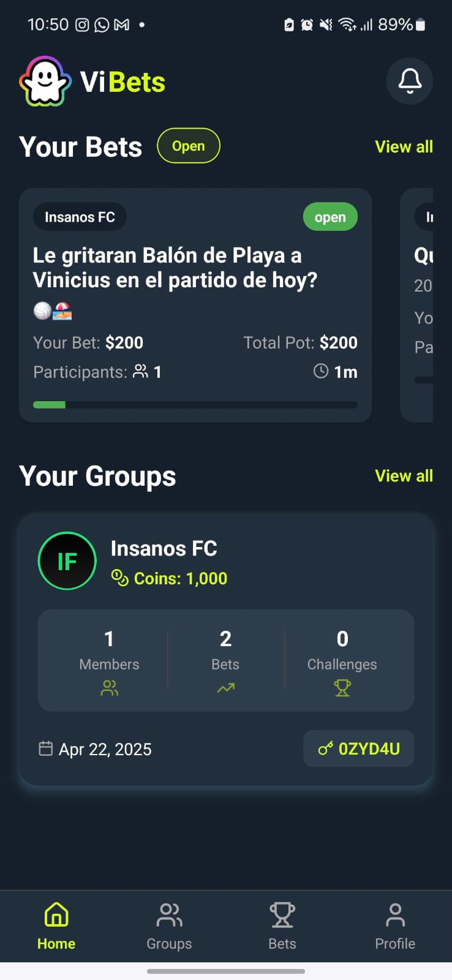Click View all next to Your Groups

pyautogui.click(x=404, y=475)
